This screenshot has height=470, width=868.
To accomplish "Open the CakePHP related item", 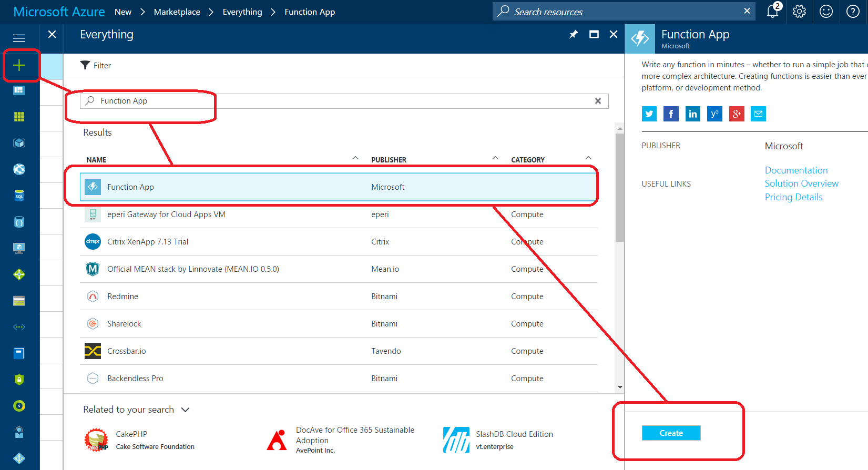I will pyautogui.click(x=139, y=440).
